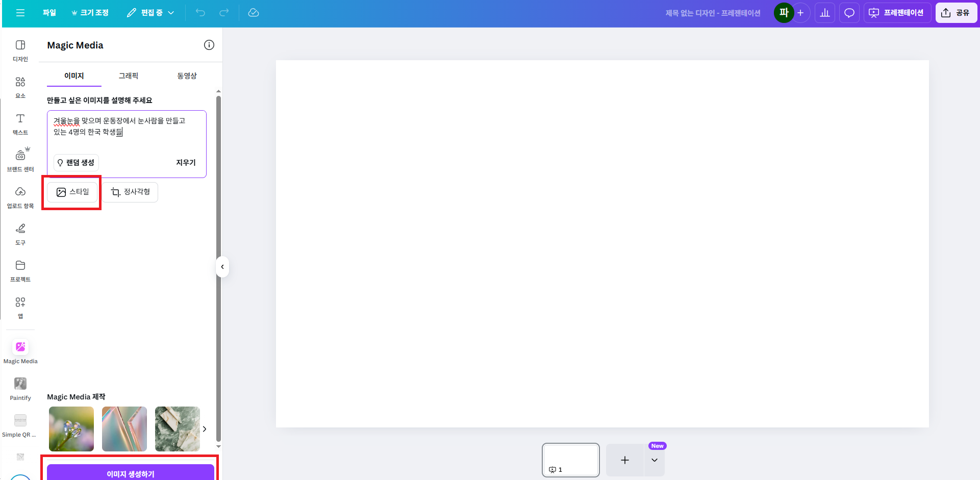The width and height of the screenshot is (980, 480).
Task: Click the 랜덤 생성 button
Action: pyautogui.click(x=76, y=163)
